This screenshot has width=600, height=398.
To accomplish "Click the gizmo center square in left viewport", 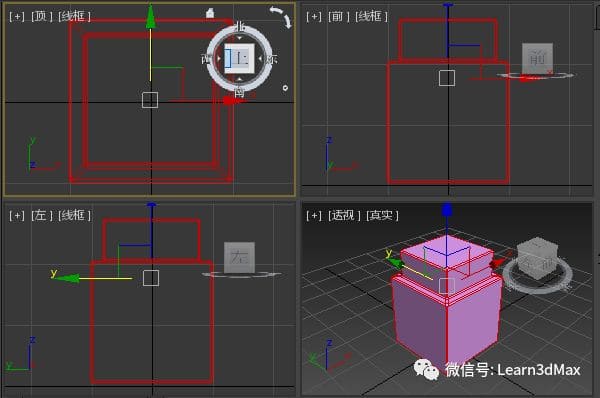I will pos(151,278).
